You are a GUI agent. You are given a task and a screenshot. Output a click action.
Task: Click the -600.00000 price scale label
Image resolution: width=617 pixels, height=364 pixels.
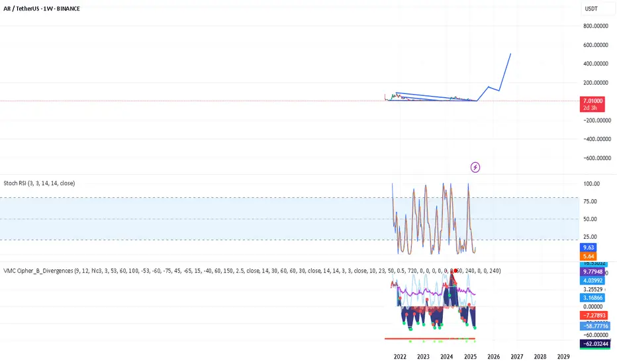(x=597, y=158)
